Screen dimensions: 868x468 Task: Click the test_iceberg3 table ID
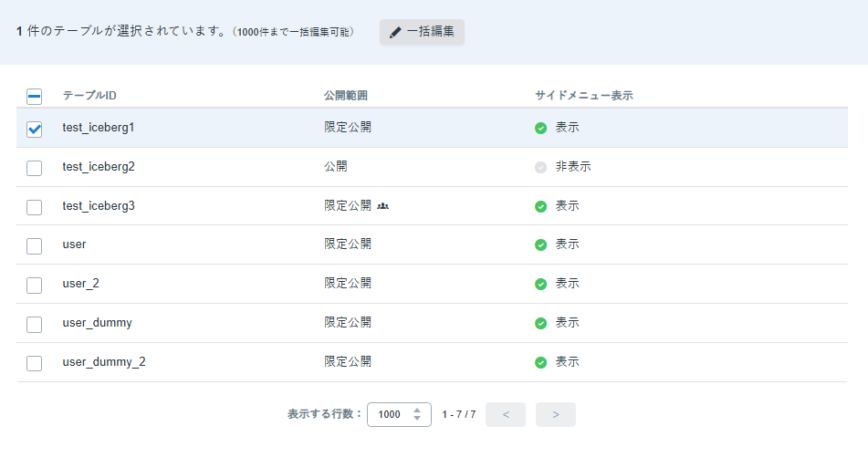point(99,206)
